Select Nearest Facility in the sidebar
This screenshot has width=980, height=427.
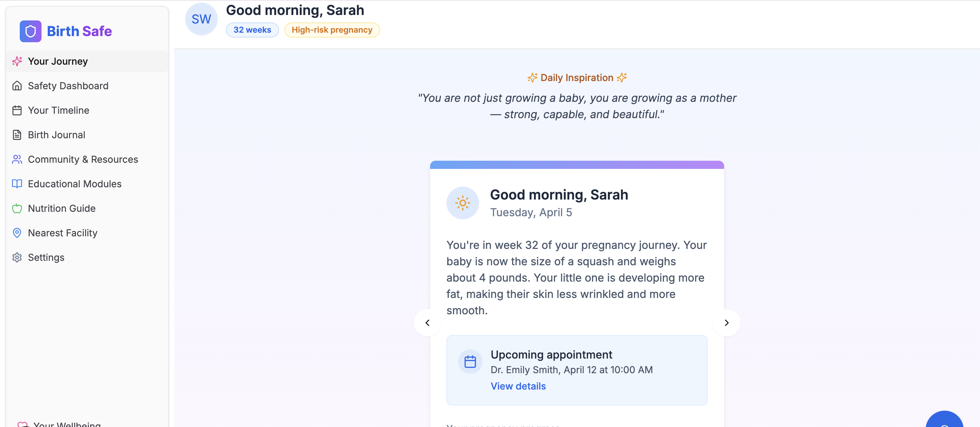[63, 233]
